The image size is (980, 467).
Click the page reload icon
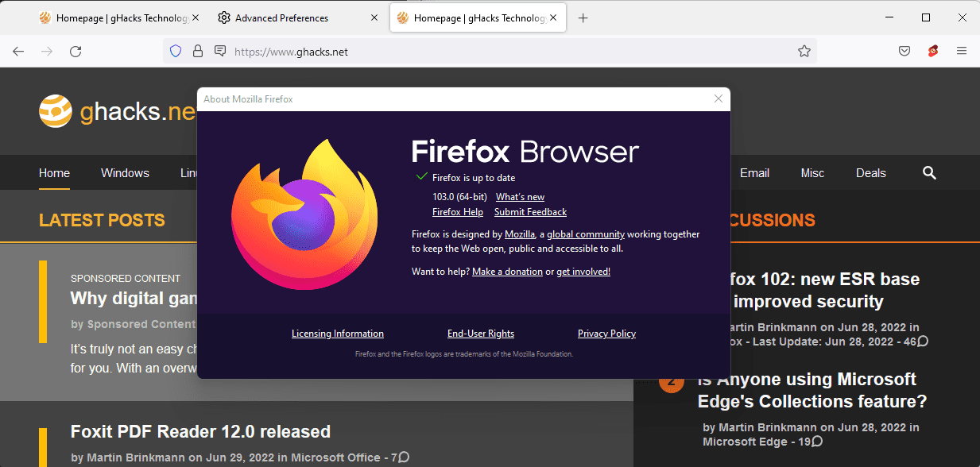(76, 50)
